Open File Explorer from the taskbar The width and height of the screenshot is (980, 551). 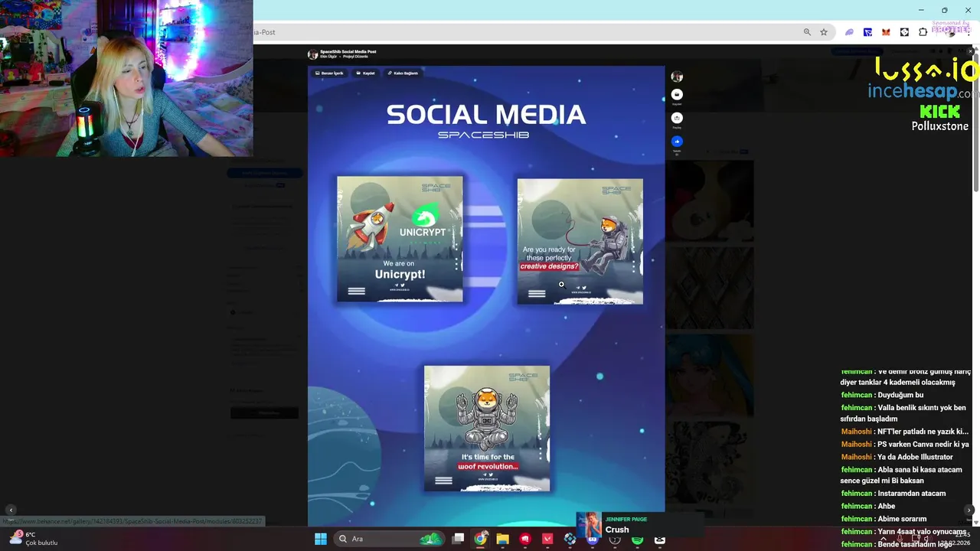tap(502, 539)
